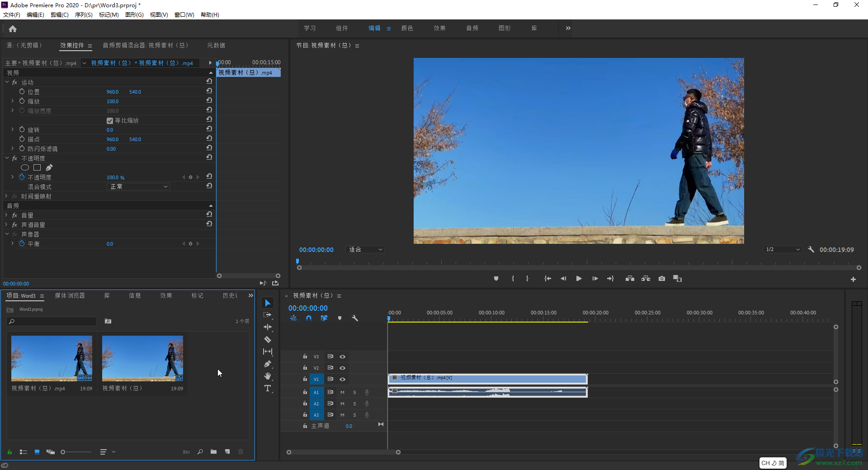Go to In point in program monitor
The image size is (868, 470).
(x=547, y=279)
